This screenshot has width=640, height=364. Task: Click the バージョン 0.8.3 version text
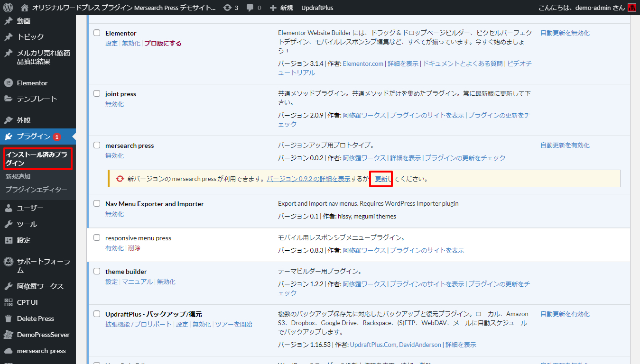point(301,250)
